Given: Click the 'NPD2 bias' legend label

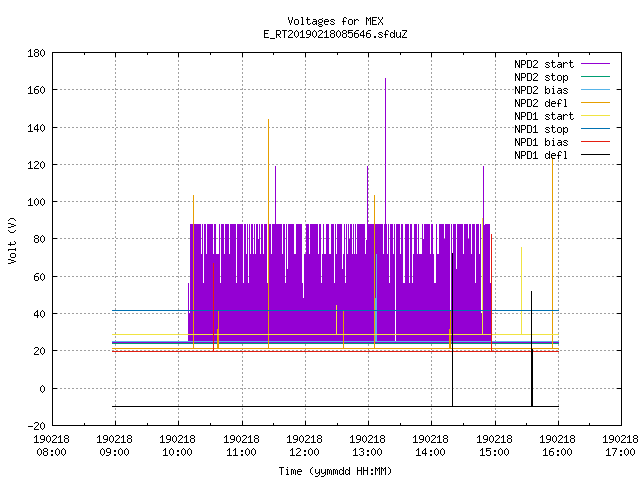Looking at the screenshot, I should [541, 90].
